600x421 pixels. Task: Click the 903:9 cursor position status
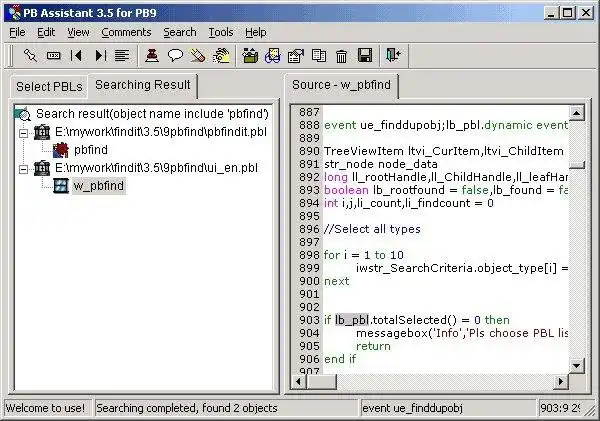point(561,408)
